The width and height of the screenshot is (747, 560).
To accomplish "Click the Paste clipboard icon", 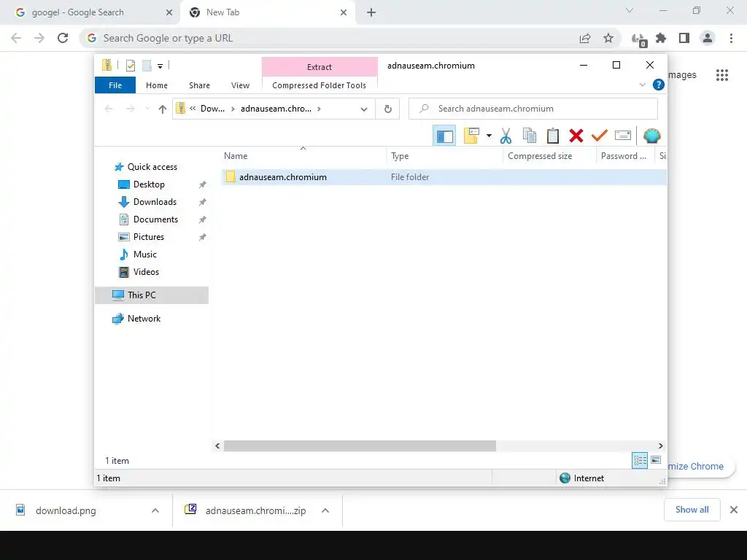I will [x=553, y=136].
